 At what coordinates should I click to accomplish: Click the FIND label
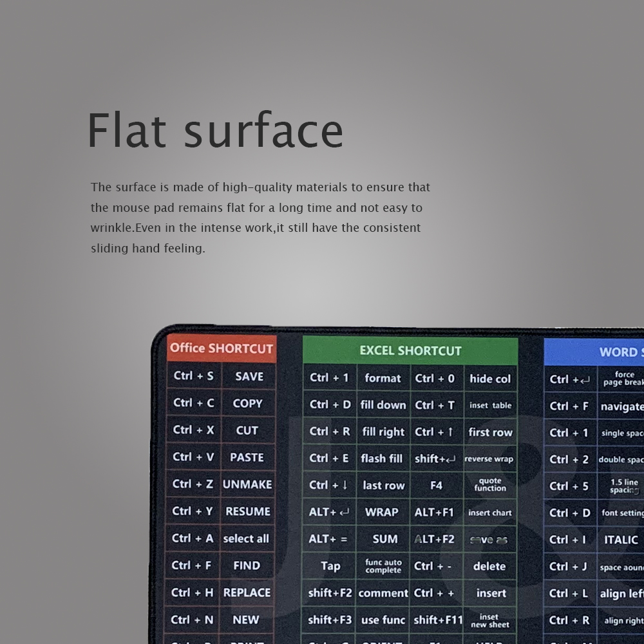(x=247, y=565)
